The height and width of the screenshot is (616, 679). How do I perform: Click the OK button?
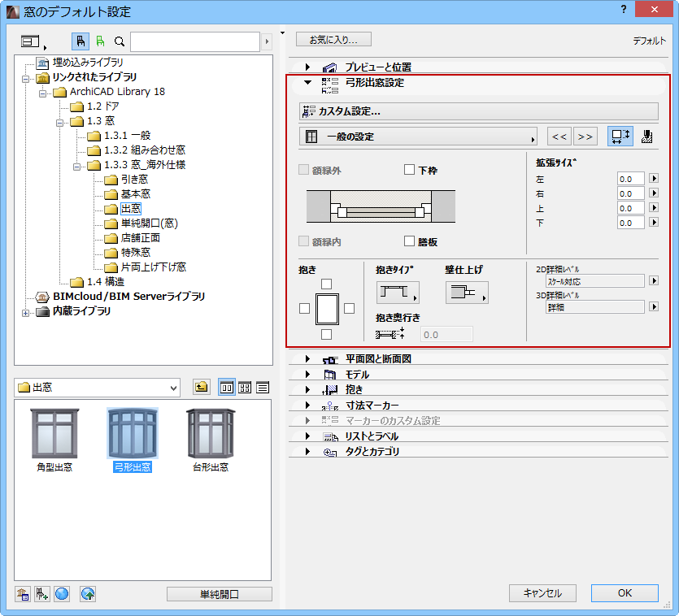(624, 593)
